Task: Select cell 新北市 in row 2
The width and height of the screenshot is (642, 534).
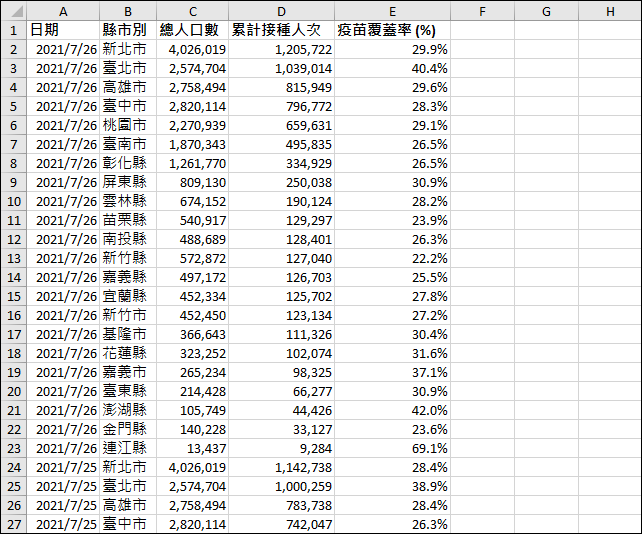Action: click(128, 50)
